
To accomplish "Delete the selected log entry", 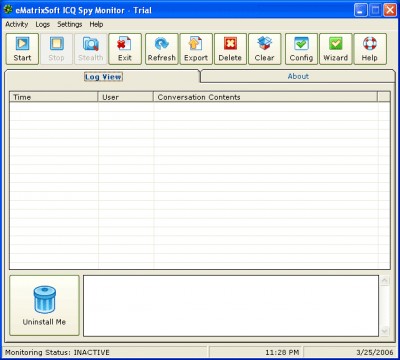I will pyautogui.click(x=230, y=49).
